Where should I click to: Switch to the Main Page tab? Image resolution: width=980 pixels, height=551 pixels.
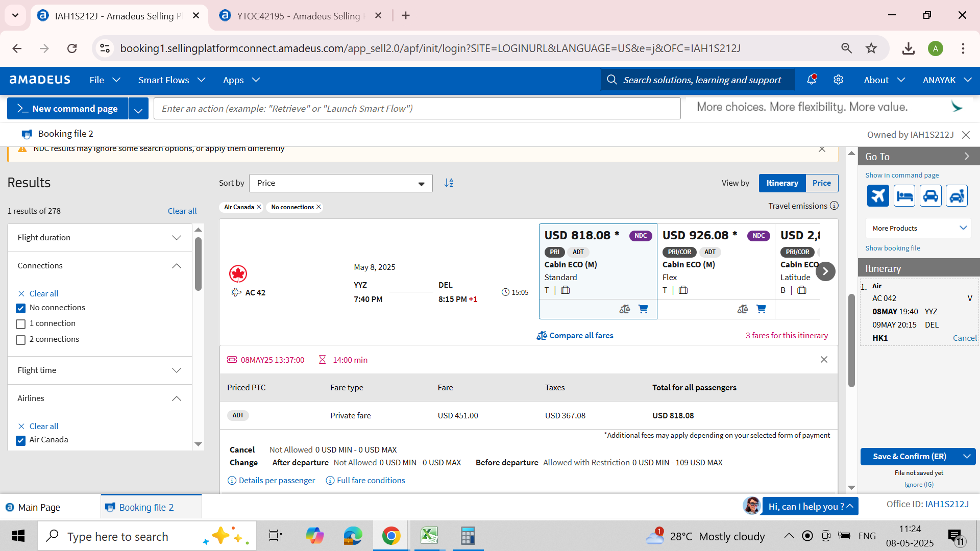click(x=39, y=507)
